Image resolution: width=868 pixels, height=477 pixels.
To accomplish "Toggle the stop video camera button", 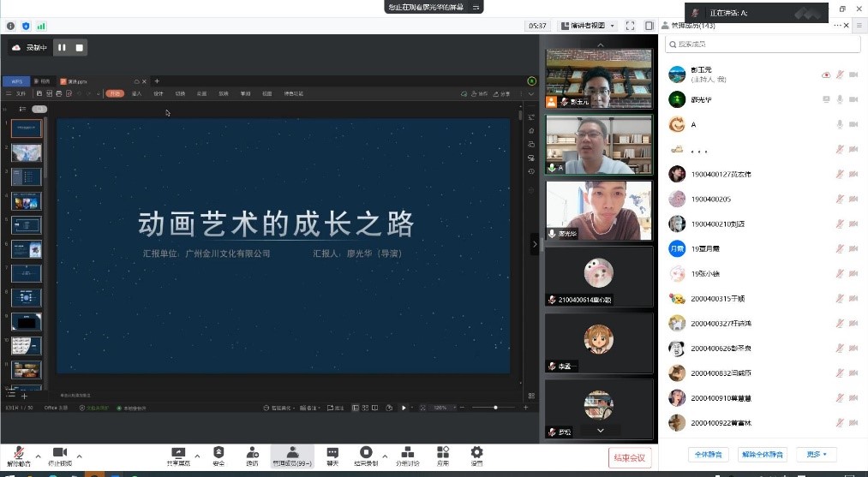I will (x=60, y=455).
